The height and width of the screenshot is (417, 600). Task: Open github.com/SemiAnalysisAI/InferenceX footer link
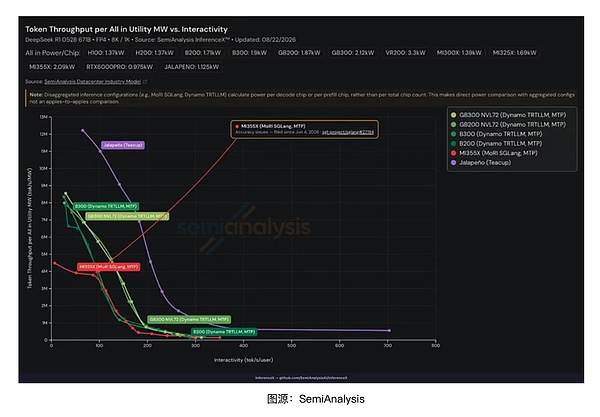pos(313,378)
